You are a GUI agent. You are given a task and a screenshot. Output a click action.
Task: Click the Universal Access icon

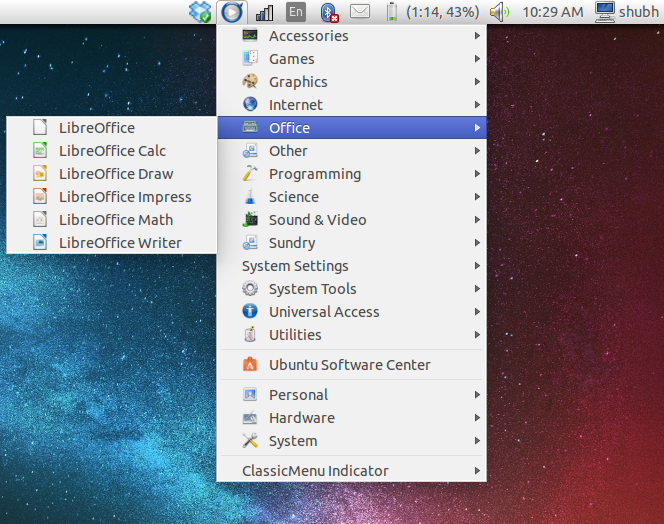[250, 311]
